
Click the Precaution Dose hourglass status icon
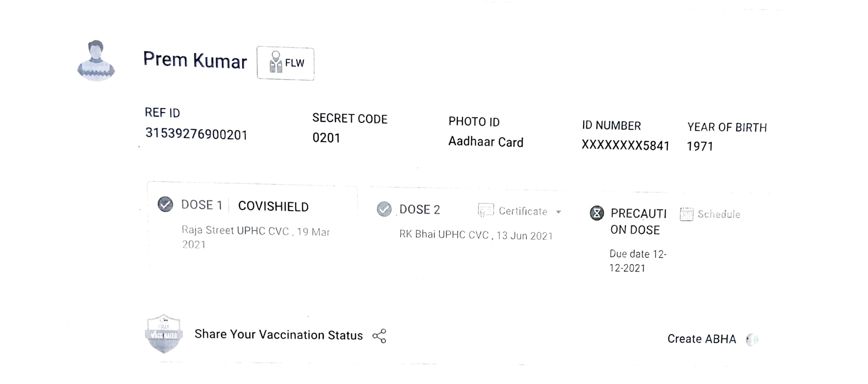[x=596, y=213]
